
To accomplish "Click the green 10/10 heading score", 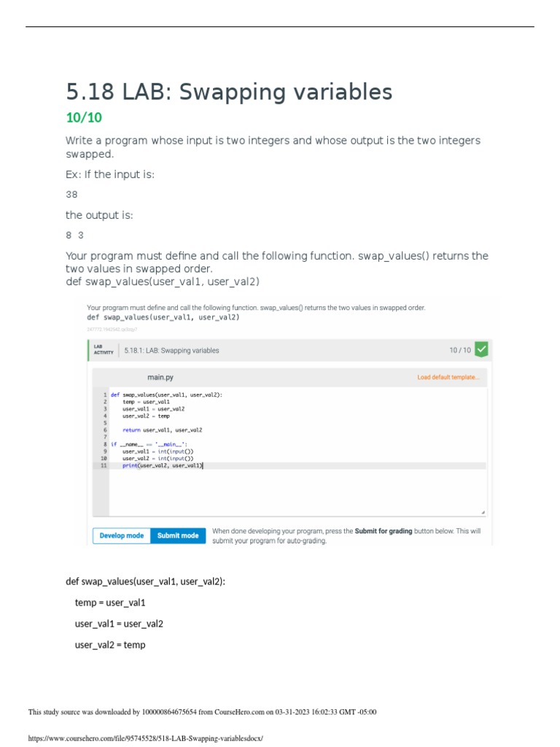I will 84,117.
